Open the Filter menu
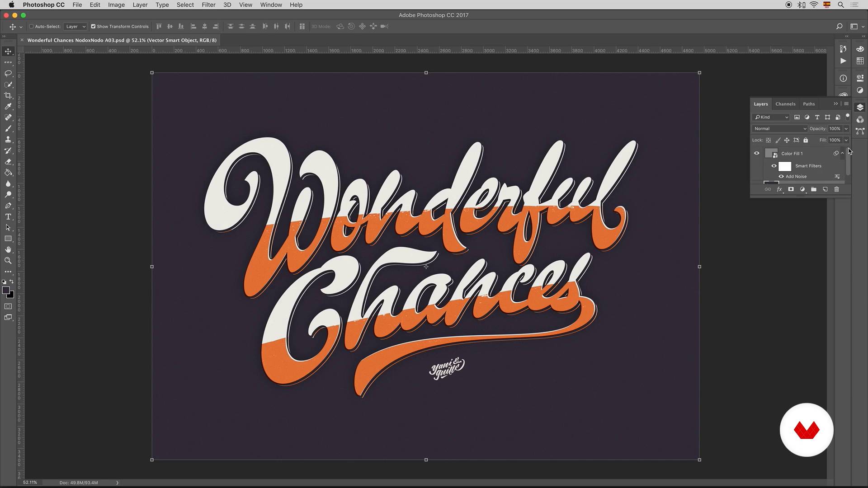Screen dimensions: 868x488 click(x=208, y=5)
